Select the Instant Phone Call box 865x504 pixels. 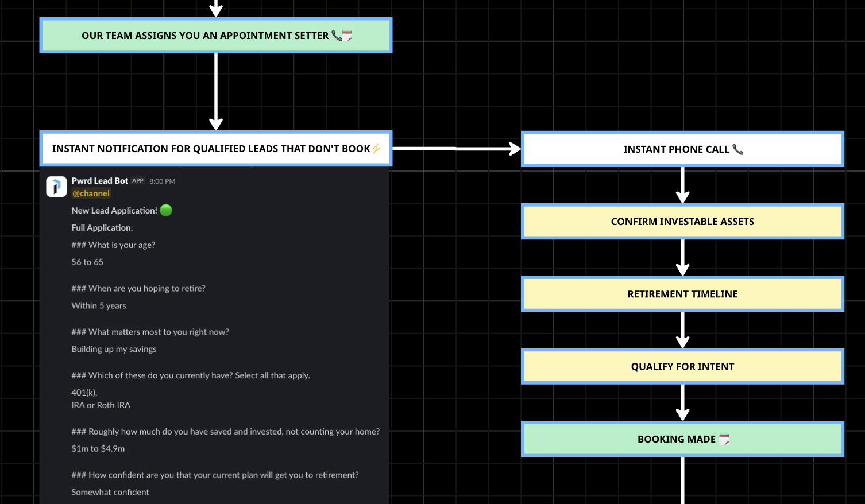tap(682, 149)
